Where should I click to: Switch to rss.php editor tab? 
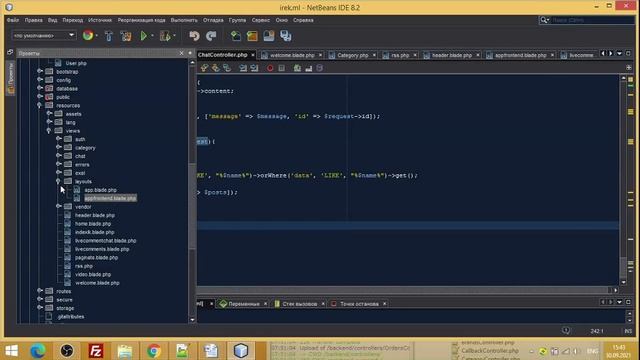(x=400, y=55)
